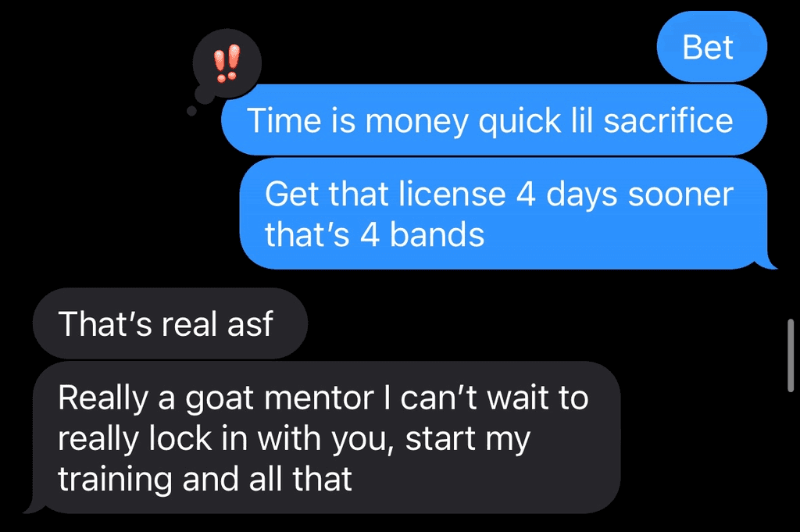Click the word "sooner" in sent message
Image resolution: width=800 pixels, height=532 pixels.
tap(680, 195)
